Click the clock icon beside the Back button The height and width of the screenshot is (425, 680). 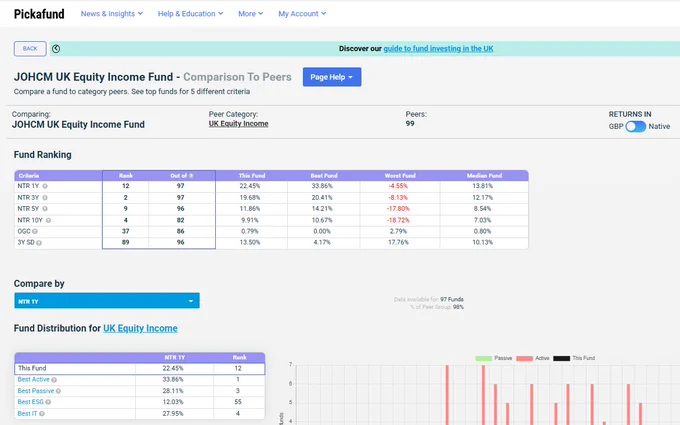56,49
